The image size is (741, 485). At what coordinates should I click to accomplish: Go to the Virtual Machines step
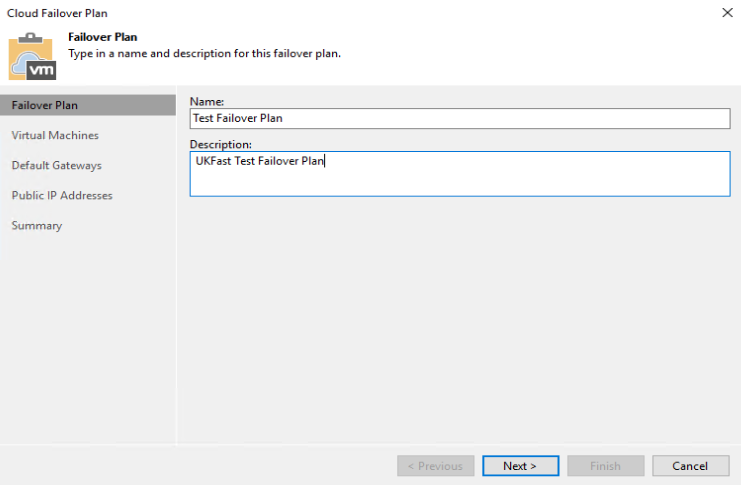click(x=55, y=135)
